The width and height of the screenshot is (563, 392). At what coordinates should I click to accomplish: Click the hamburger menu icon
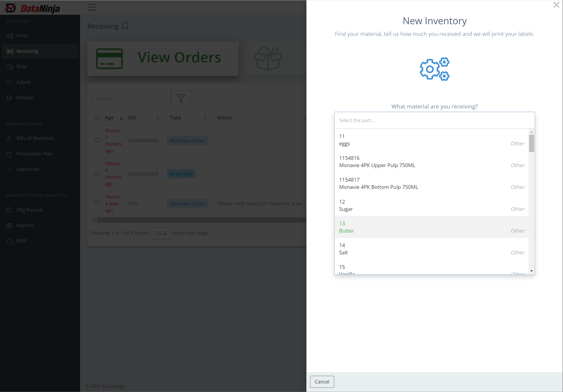point(92,7)
